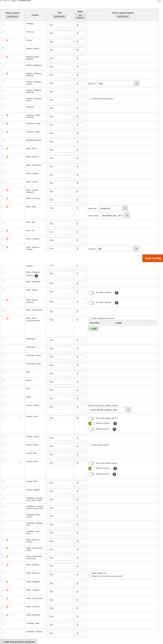Click the Title field for Product: SKU
The height and width of the screenshot is (644, 163).
tap(60, 483)
